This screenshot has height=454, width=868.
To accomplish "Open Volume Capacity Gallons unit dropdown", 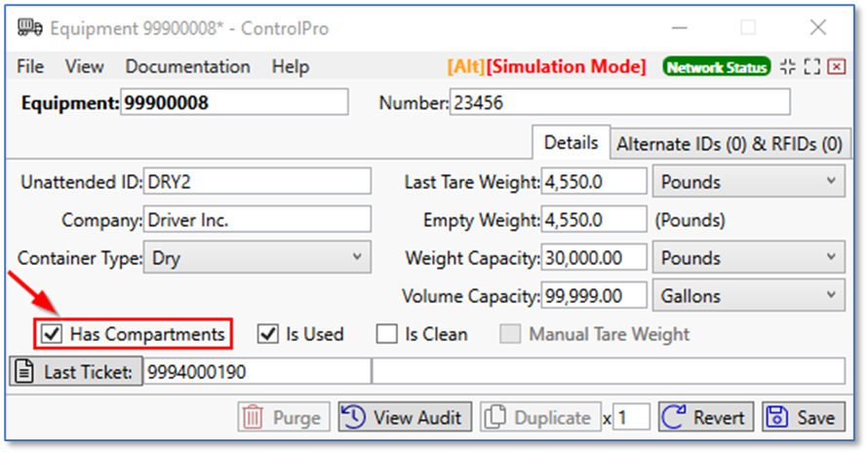I will pos(749,295).
